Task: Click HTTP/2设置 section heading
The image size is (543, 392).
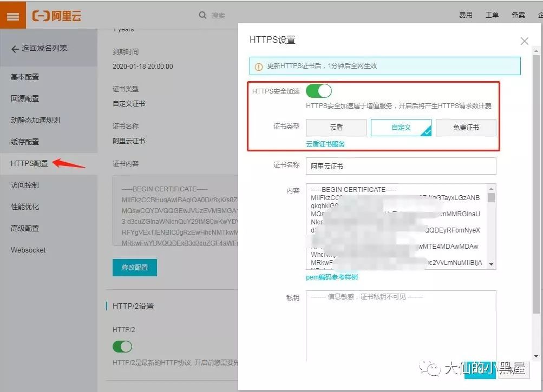Action: (x=133, y=306)
